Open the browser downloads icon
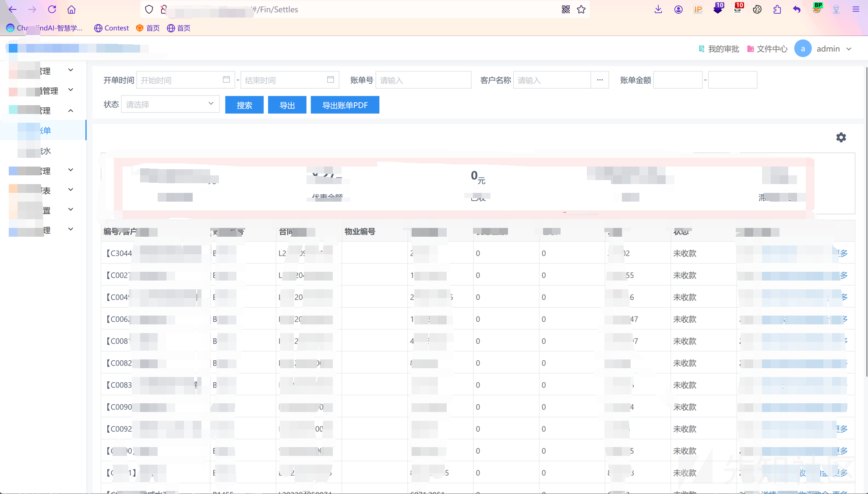Viewport: 868px width, 494px height. coord(658,9)
